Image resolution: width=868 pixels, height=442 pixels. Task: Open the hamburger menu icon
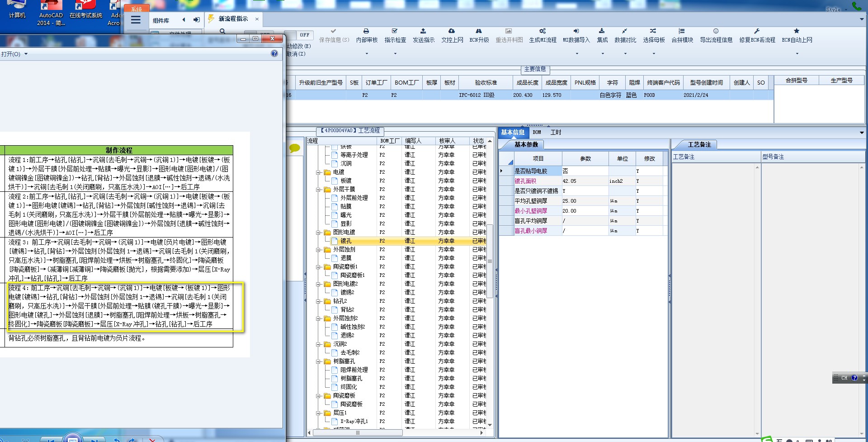[x=136, y=20]
